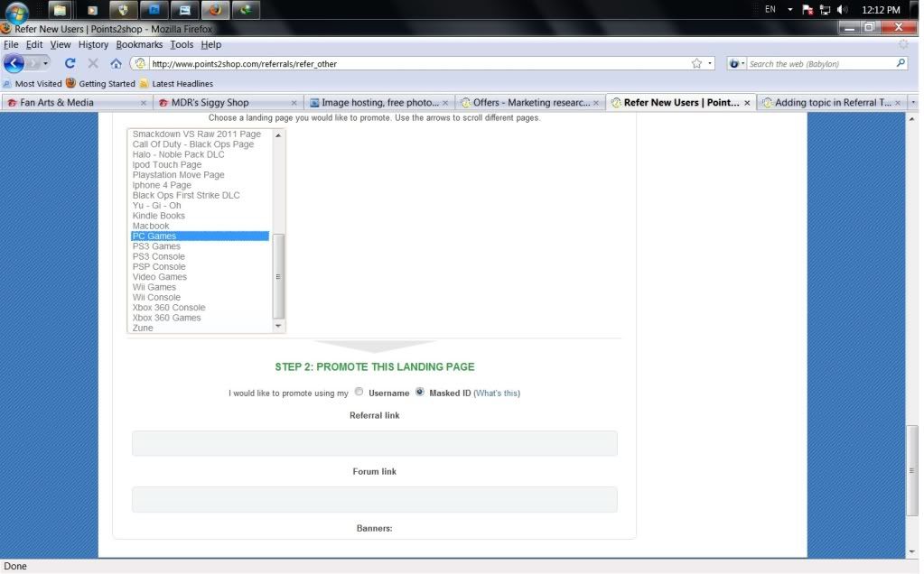Open the Most Visited bookmarks folder
924x574 pixels.
coord(33,84)
